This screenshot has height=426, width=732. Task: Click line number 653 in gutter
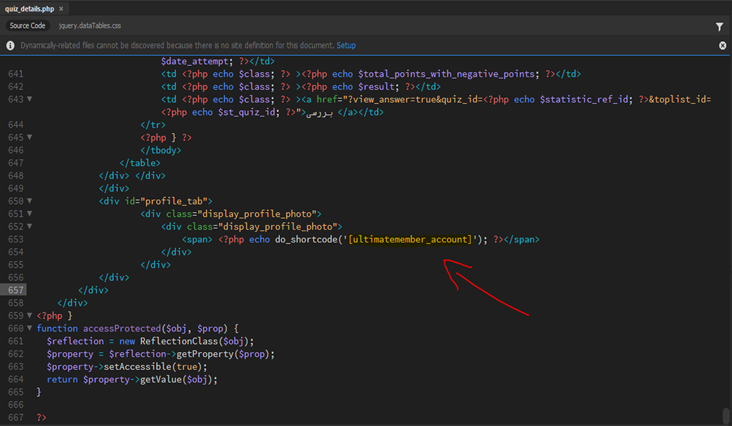(15, 239)
